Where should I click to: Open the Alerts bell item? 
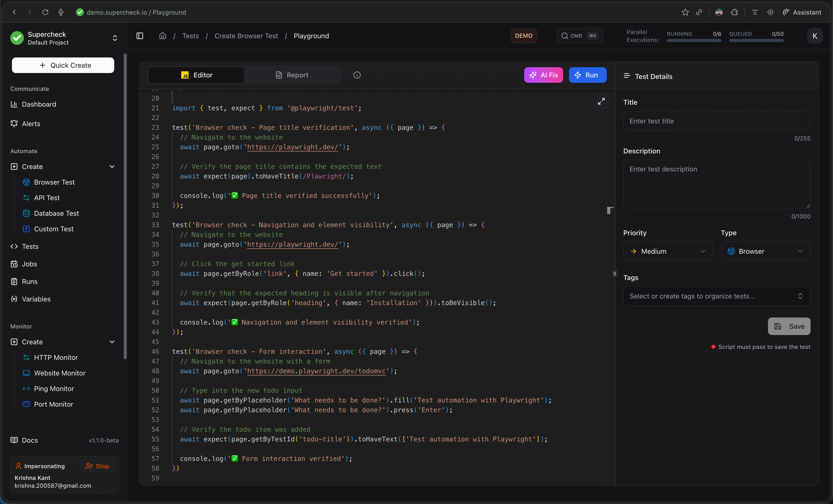click(31, 124)
